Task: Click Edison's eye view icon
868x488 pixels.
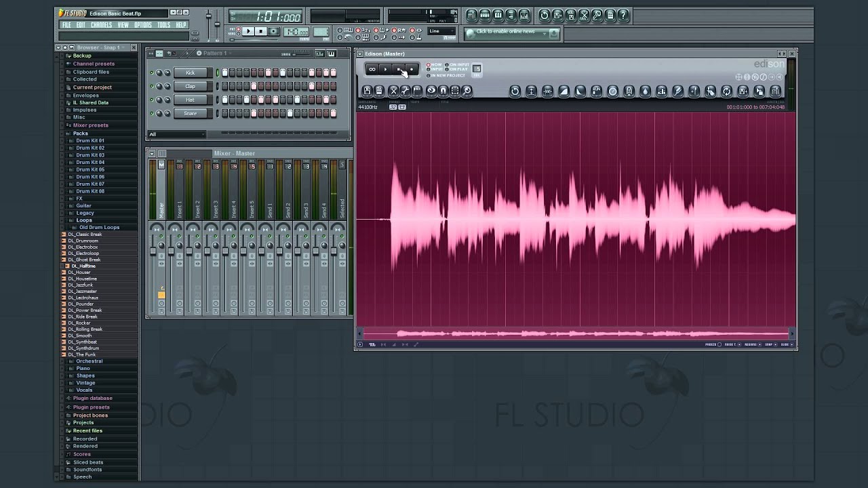Action: (x=431, y=91)
